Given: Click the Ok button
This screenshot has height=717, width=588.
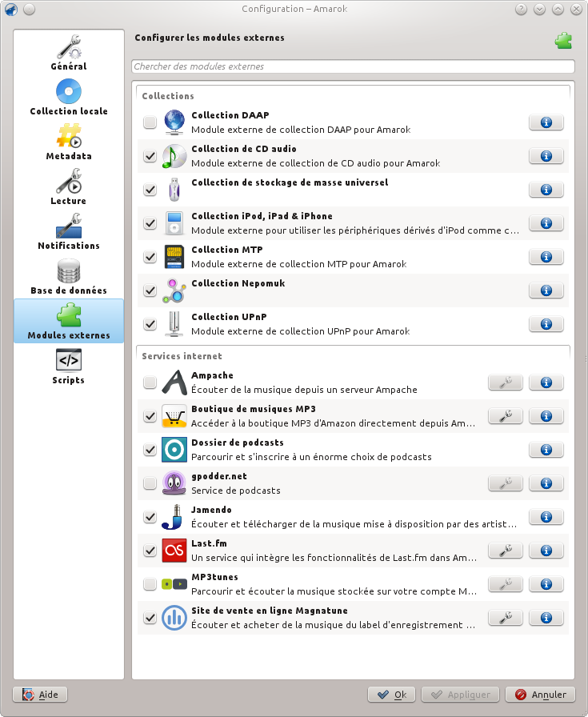Looking at the screenshot, I should pos(391,695).
